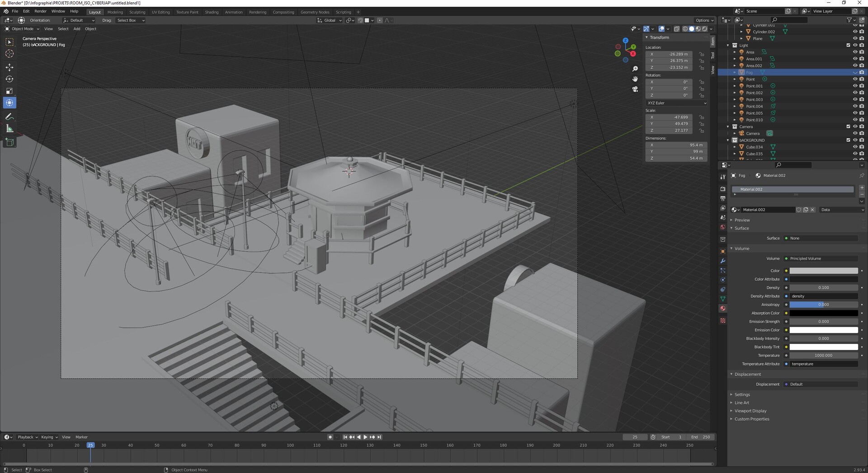Screen dimensions: 868x473
Task: Select the Move tool in left toolbar
Action: pyautogui.click(x=9, y=67)
